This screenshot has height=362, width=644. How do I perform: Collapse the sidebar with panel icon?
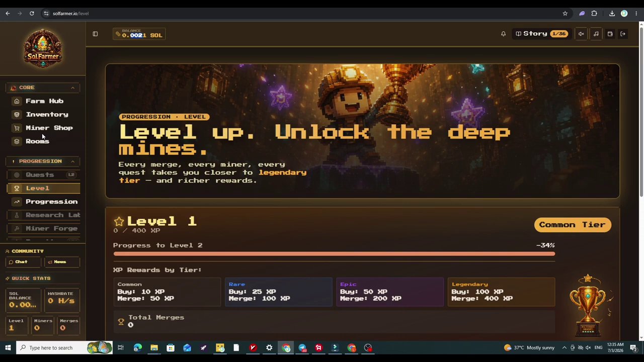point(95,34)
